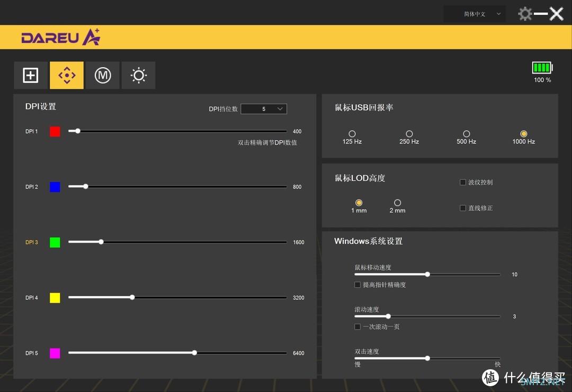
Task: Click the DPI 1 value 400
Action: (297, 131)
